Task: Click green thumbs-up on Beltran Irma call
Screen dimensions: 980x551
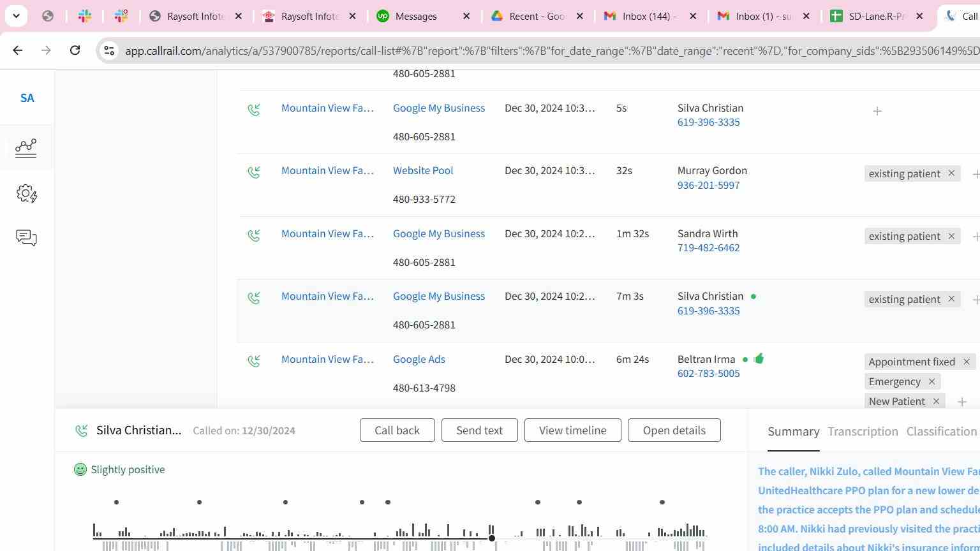Action: (759, 358)
